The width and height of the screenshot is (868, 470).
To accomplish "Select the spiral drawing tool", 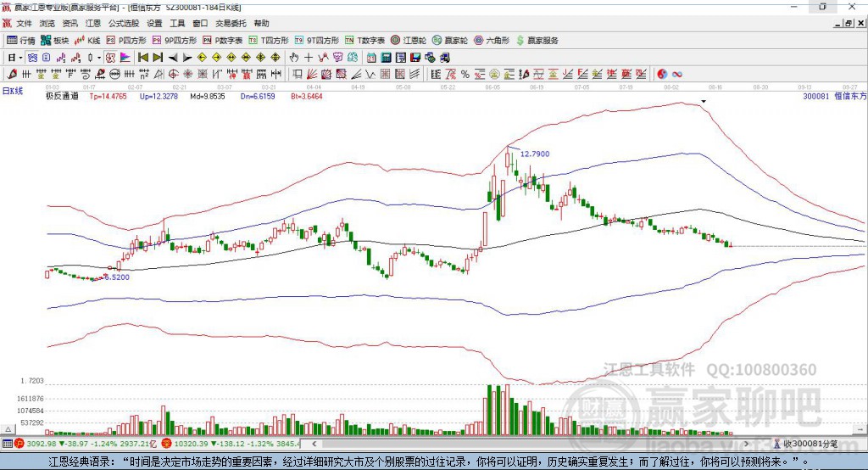I will [86, 75].
